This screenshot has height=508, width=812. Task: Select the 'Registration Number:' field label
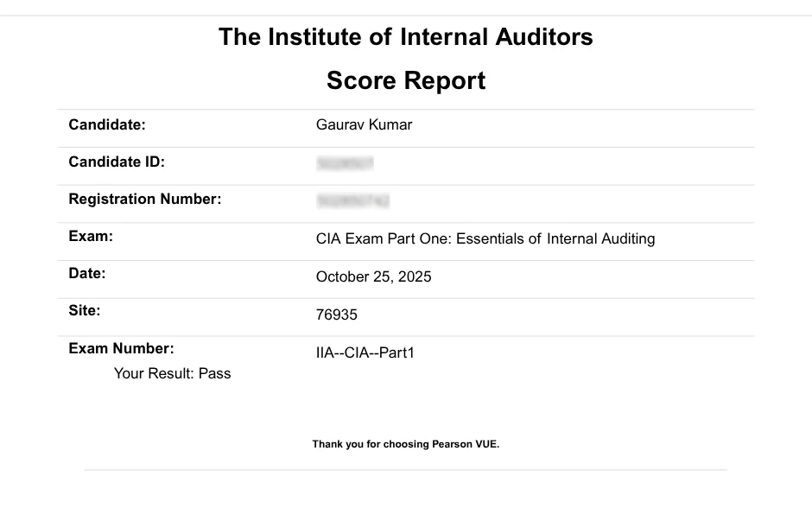145,200
